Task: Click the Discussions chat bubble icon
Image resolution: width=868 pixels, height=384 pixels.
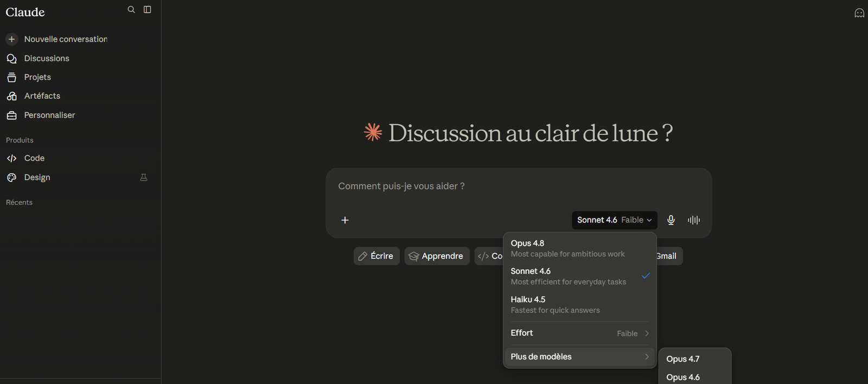Action: [x=11, y=59]
